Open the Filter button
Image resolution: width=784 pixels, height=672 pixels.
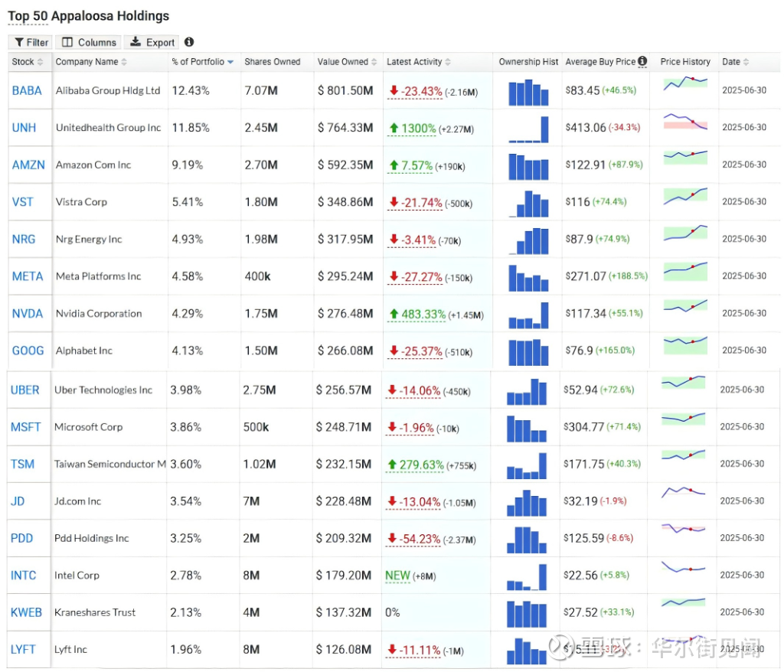pyautogui.click(x=31, y=43)
